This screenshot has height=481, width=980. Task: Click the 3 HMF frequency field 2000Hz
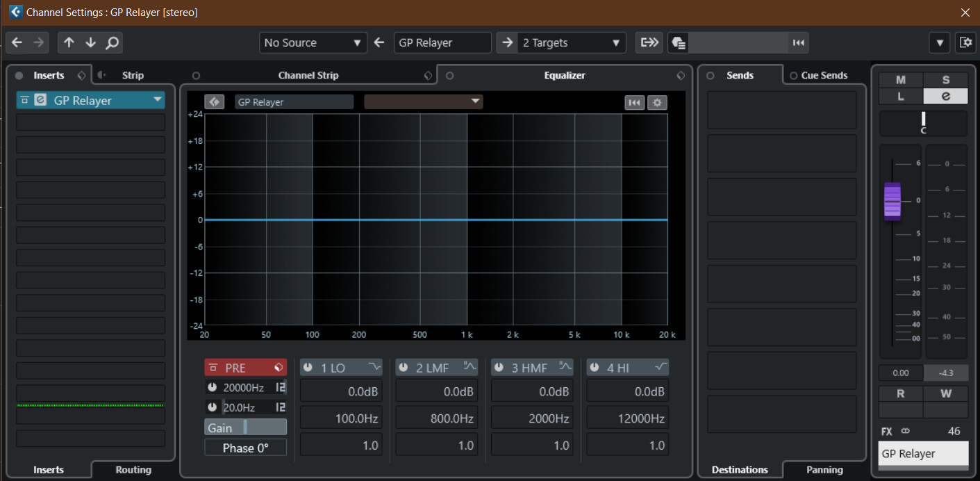pyautogui.click(x=532, y=418)
